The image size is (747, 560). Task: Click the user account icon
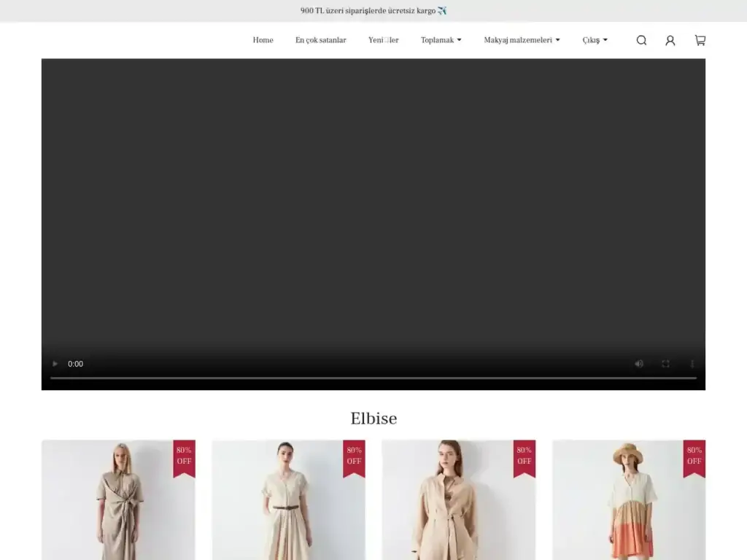point(670,40)
